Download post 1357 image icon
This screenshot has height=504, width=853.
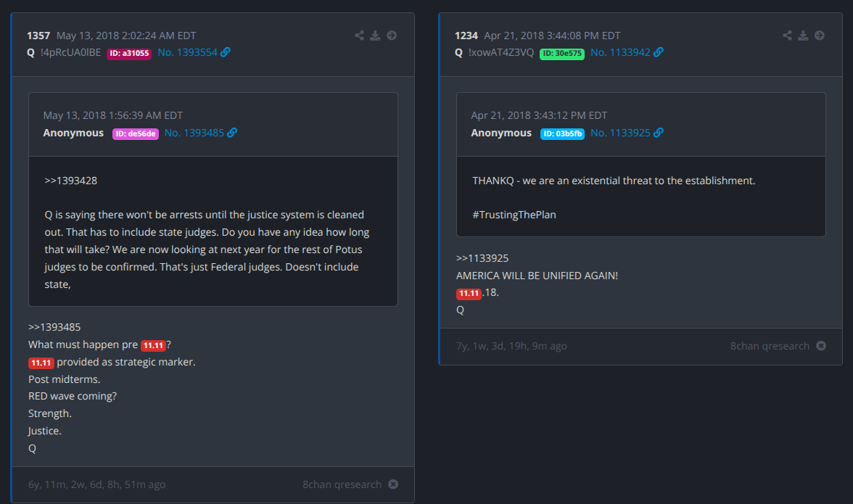(376, 36)
